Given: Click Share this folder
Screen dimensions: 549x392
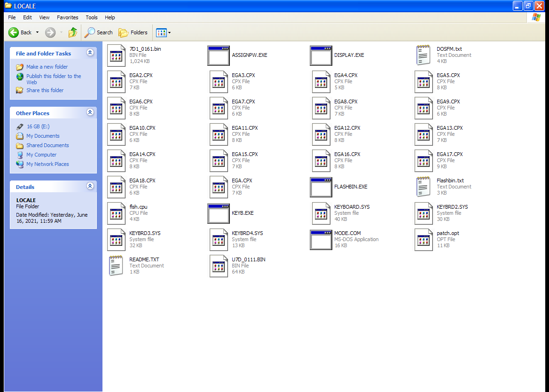Looking at the screenshot, I should click(45, 90).
